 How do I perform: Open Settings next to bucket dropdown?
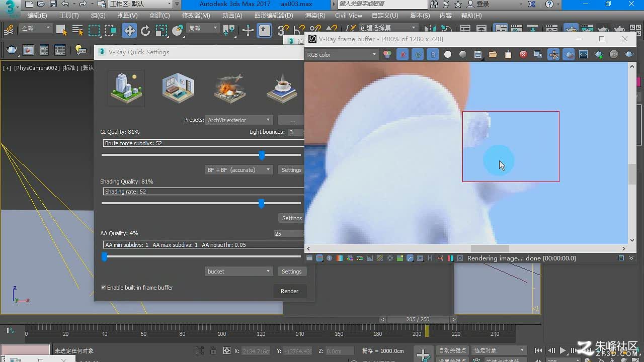tap(291, 271)
